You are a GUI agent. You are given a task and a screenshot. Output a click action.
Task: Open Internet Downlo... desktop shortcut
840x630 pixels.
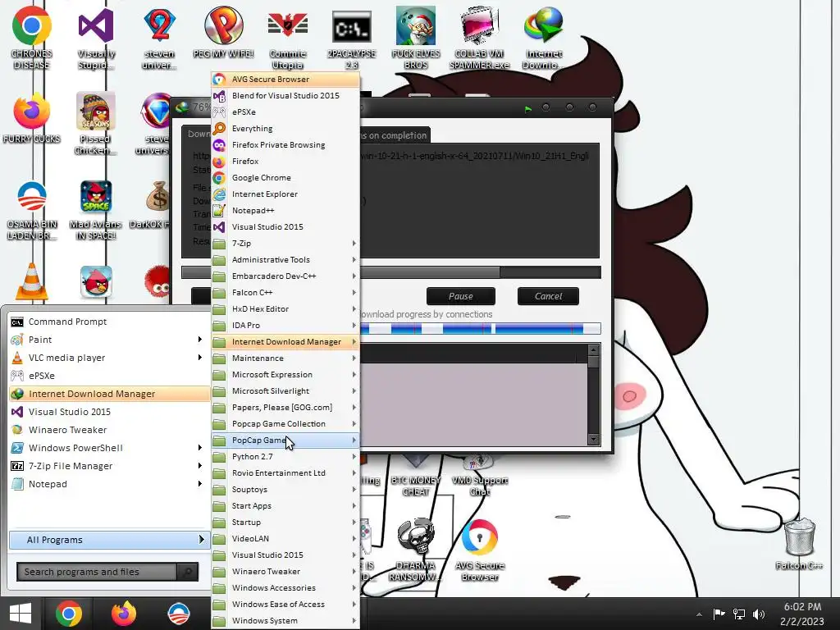pos(544,39)
